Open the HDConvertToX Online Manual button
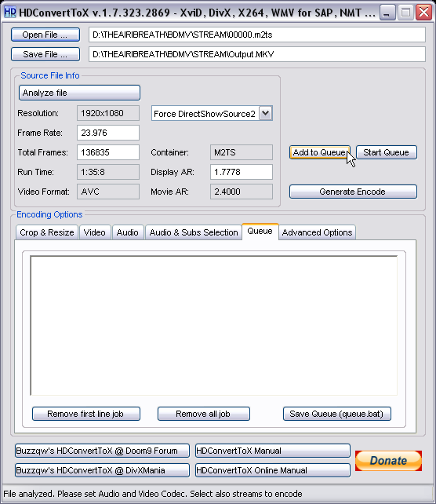 (273, 470)
